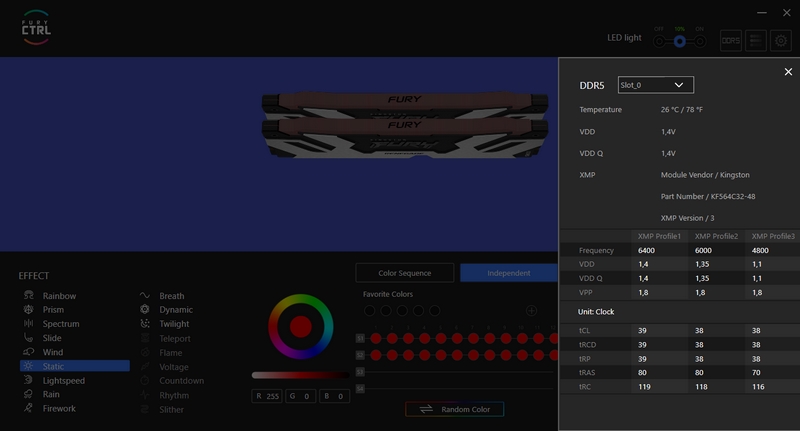Click the temperature reading 26 °C / 78 °F
The image size is (800, 431).
tap(682, 110)
